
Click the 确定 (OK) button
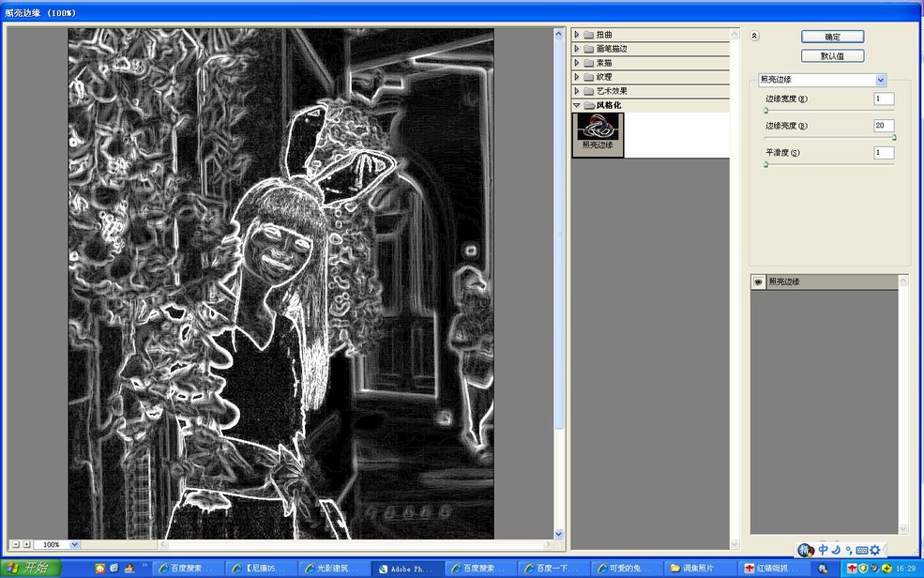[x=831, y=36]
